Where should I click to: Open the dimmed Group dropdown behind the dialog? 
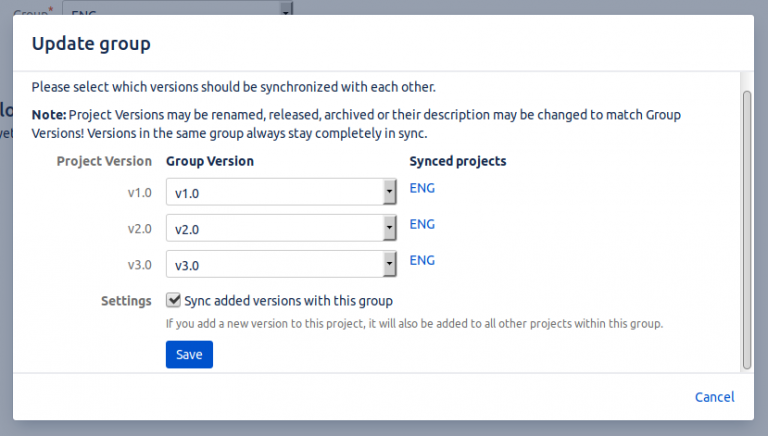(177, 9)
